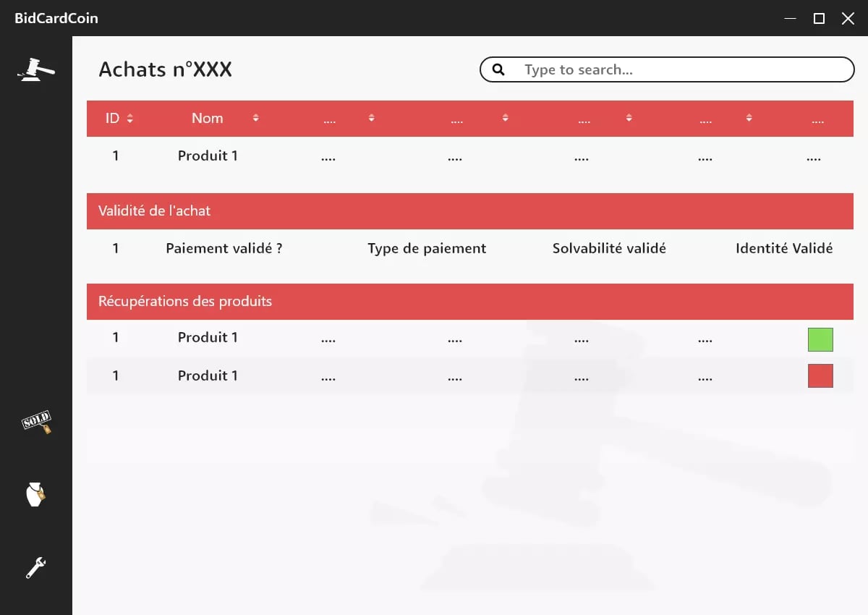The height and width of the screenshot is (615, 868).
Task: Minimize the BidCardCoin window
Action: click(790, 19)
